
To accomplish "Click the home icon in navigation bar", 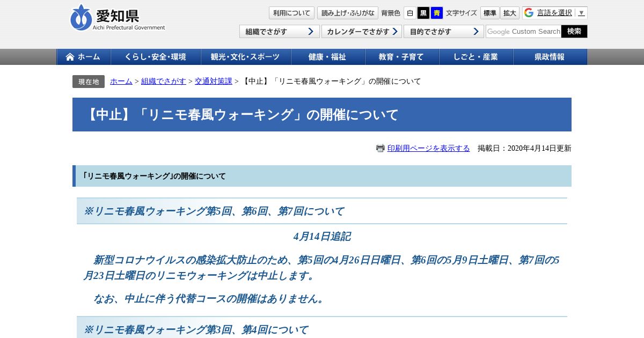I will click(x=70, y=57).
